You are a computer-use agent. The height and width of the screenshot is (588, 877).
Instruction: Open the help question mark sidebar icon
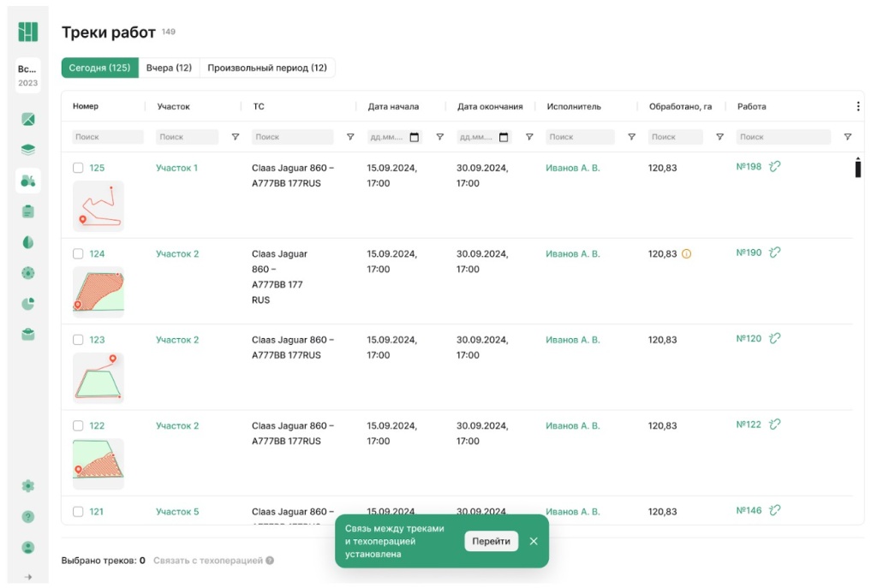coord(28,517)
